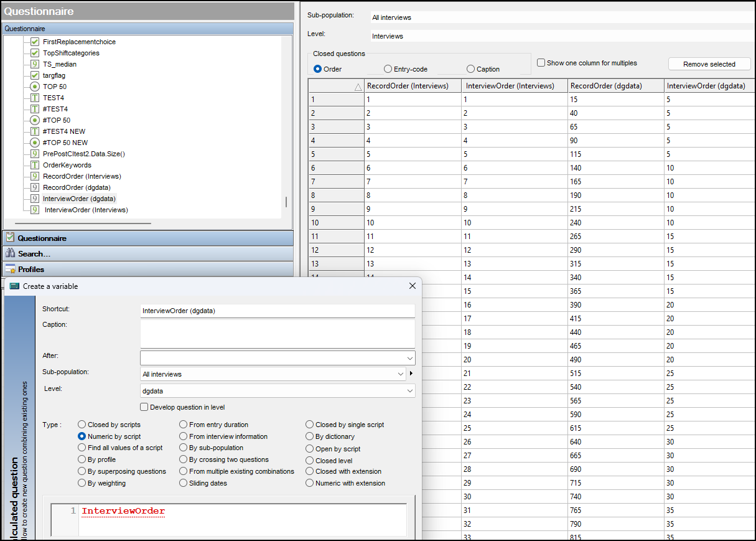This screenshot has height=541, width=756.
Task: Click the Shortcut input field
Action: point(278,311)
